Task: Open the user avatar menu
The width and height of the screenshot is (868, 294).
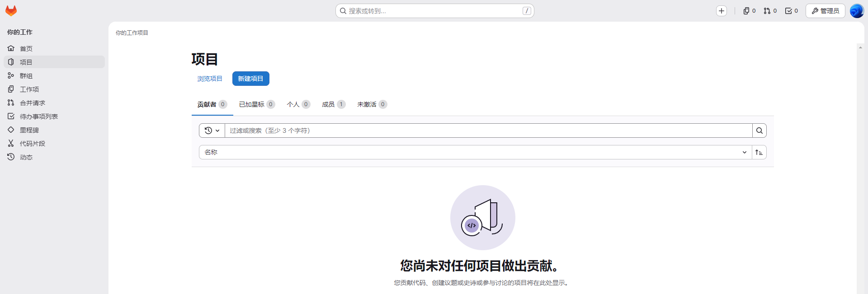Action: [x=857, y=11]
